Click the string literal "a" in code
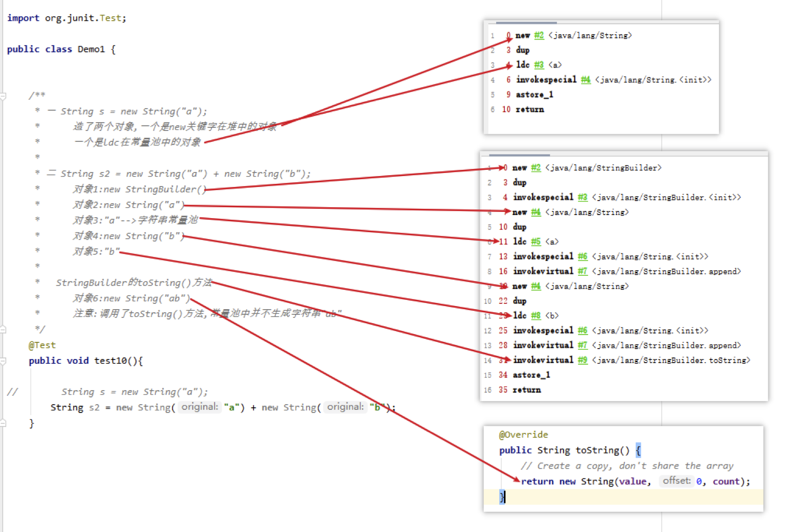Image resolution: width=800 pixels, height=532 pixels. (232, 407)
